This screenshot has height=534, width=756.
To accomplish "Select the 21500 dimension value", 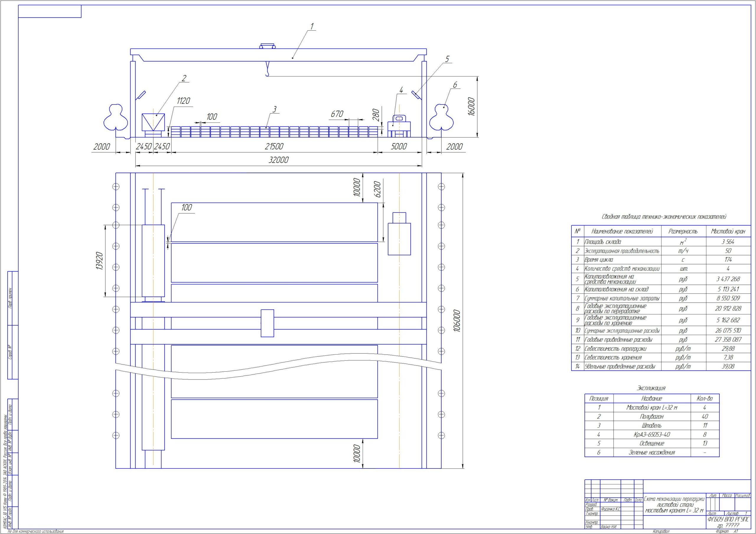I will [274, 146].
